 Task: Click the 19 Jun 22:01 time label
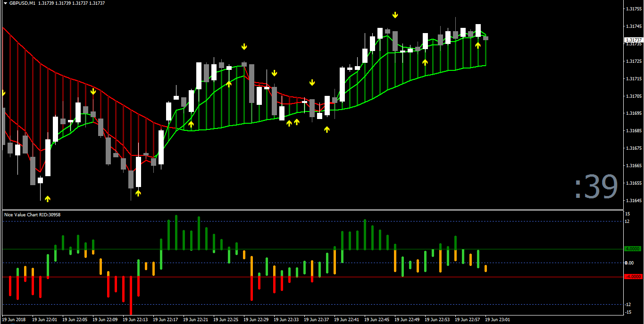pyautogui.click(x=44, y=320)
